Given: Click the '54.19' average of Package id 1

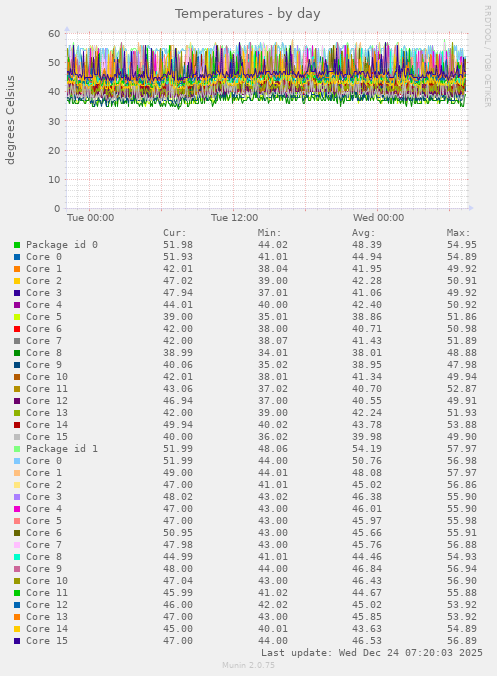Looking at the screenshot, I should click(x=366, y=449).
